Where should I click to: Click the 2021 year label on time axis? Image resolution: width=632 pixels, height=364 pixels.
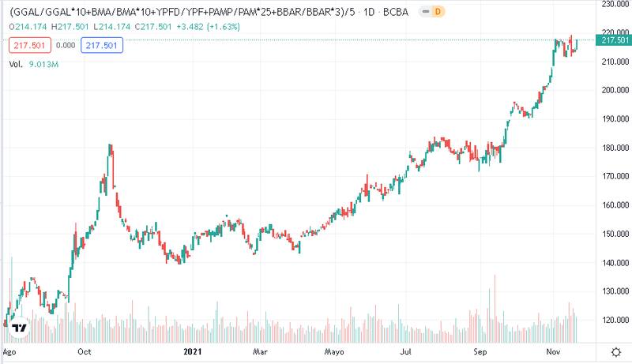(x=194, y=351)
